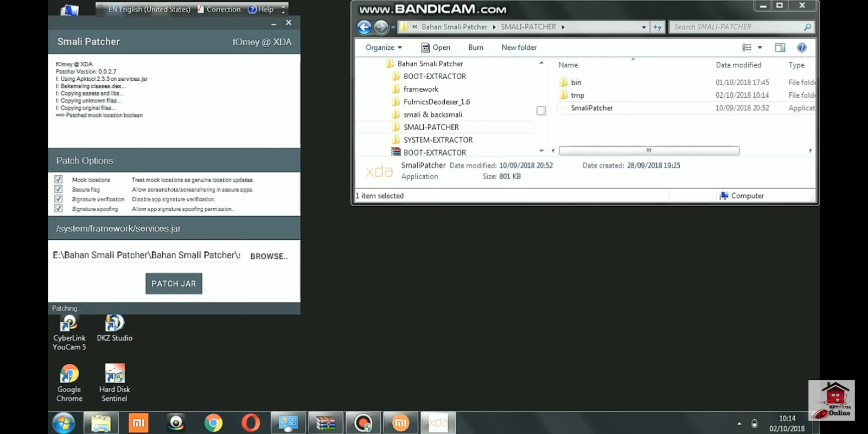Click the Windows Start orb
Viewport: 868px width, 434px height.
63,423
